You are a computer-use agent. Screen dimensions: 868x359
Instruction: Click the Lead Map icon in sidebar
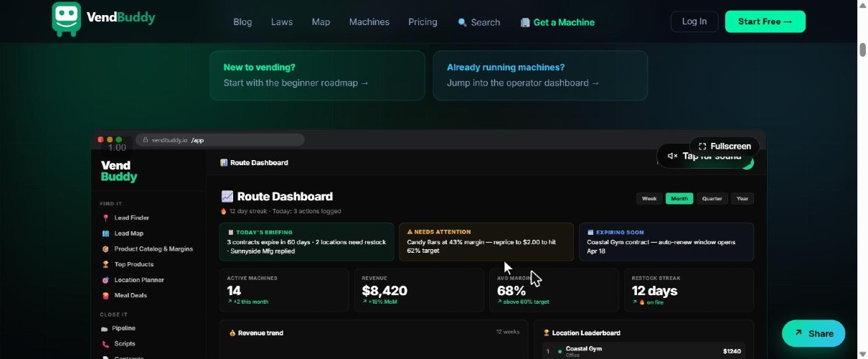point(105,234)
